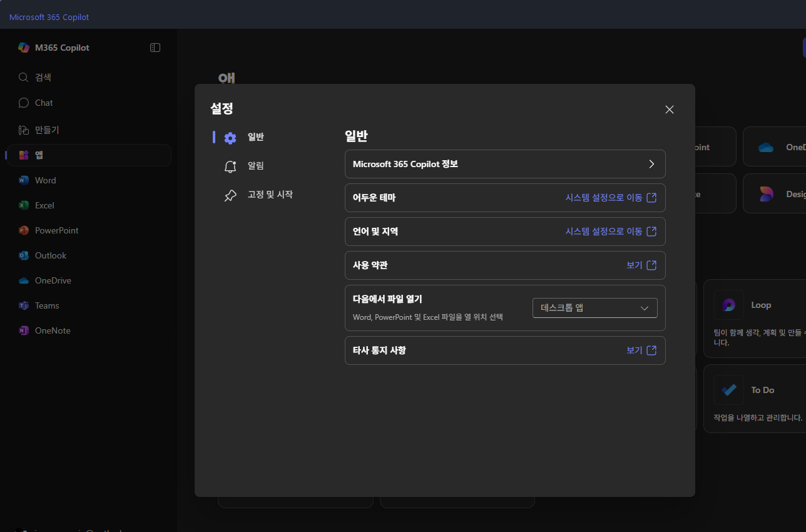806x532 pixels.
Task: Click the Microsoft 365 Copilot window title
Action: tap(49, 17)
